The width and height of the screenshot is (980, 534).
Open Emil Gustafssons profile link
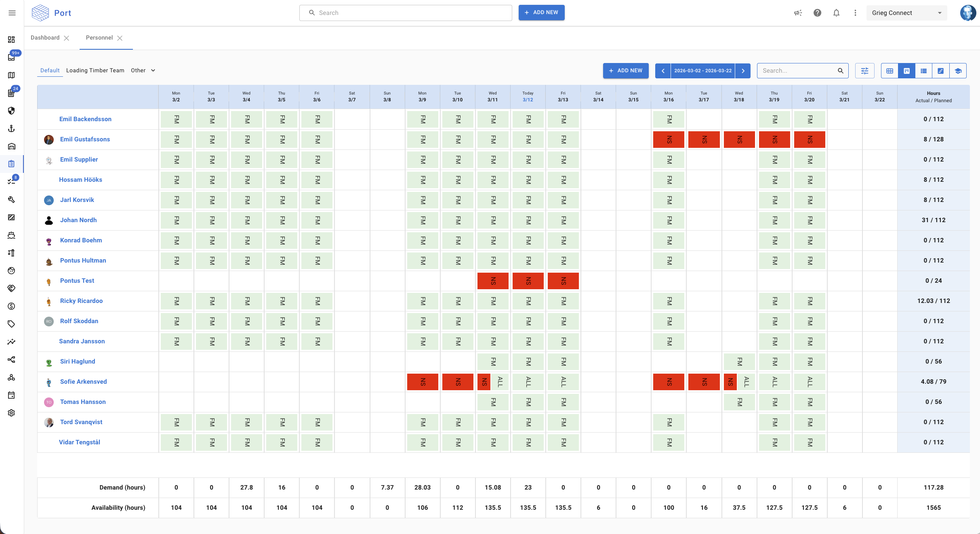[85, 139]
